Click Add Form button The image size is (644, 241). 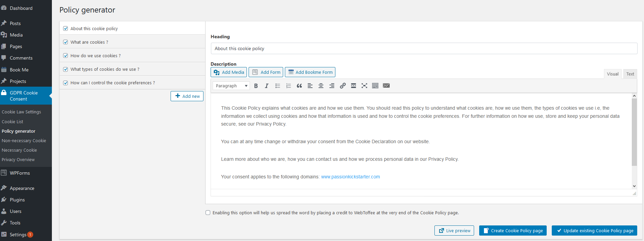click(266, 72)
